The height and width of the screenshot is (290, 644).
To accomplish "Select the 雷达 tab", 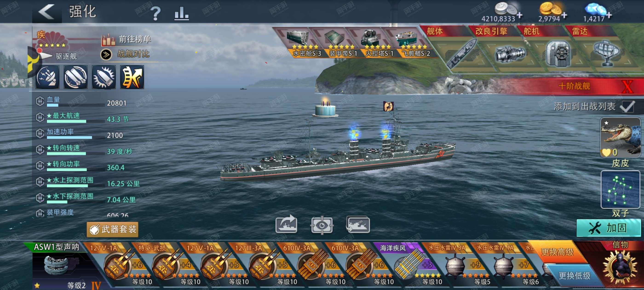I will click(x=580, y=31).
